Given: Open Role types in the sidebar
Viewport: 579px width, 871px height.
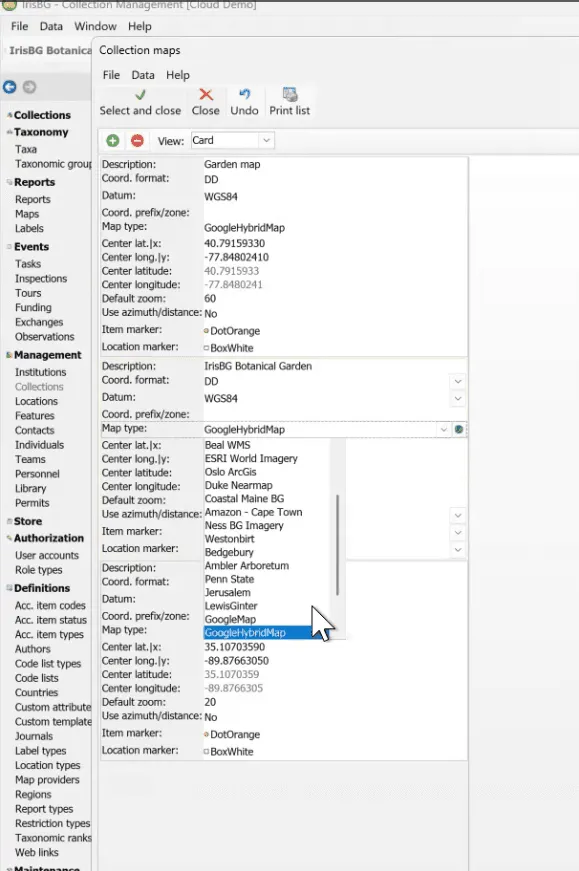Looking at the screenshot, I should click(x=38, y=570).
